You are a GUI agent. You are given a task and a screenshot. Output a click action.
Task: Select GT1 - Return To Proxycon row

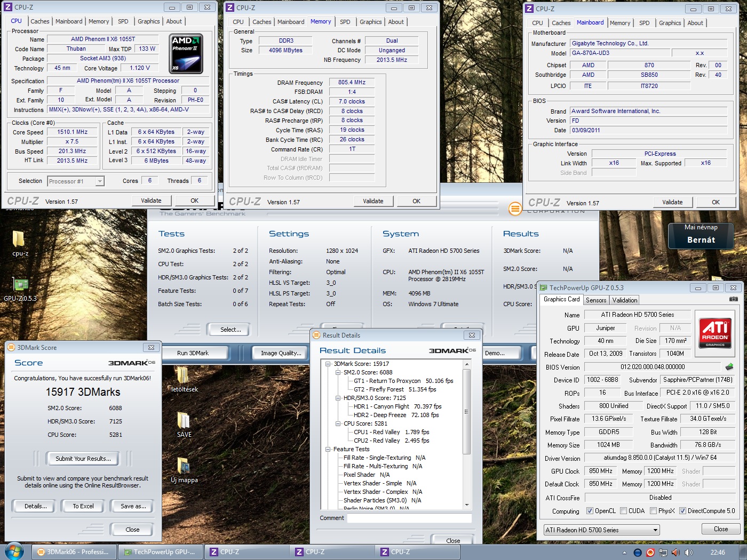pos(403,381)
